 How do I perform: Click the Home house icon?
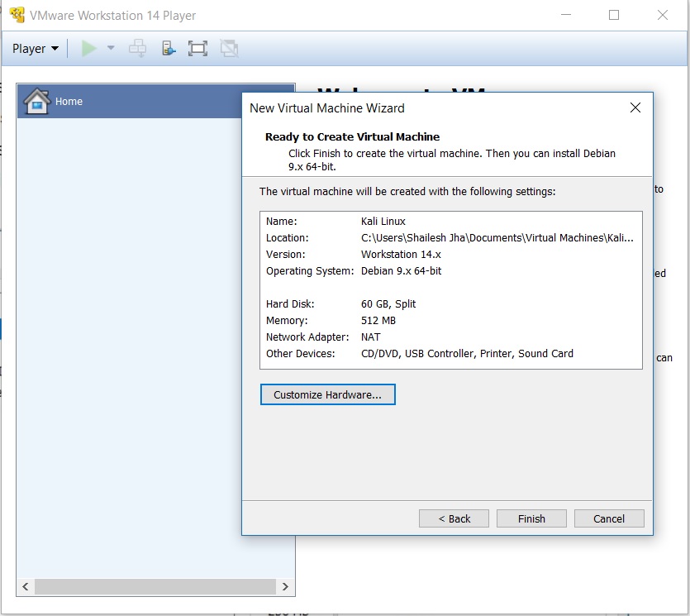pos(36,101)
